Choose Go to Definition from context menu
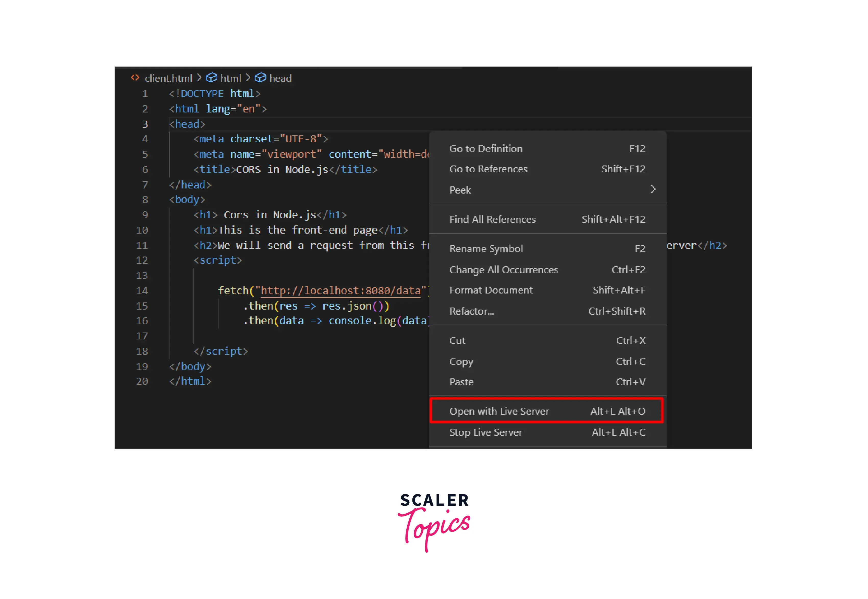This screenshot has width=868, height=599. 486,149
